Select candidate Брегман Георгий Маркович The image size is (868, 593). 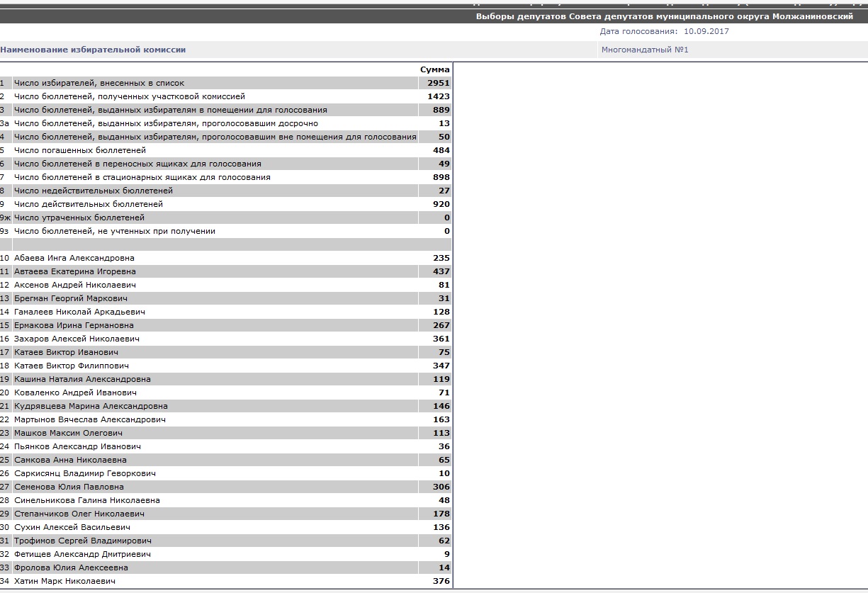pyautogui.click(x=71, y=298)
